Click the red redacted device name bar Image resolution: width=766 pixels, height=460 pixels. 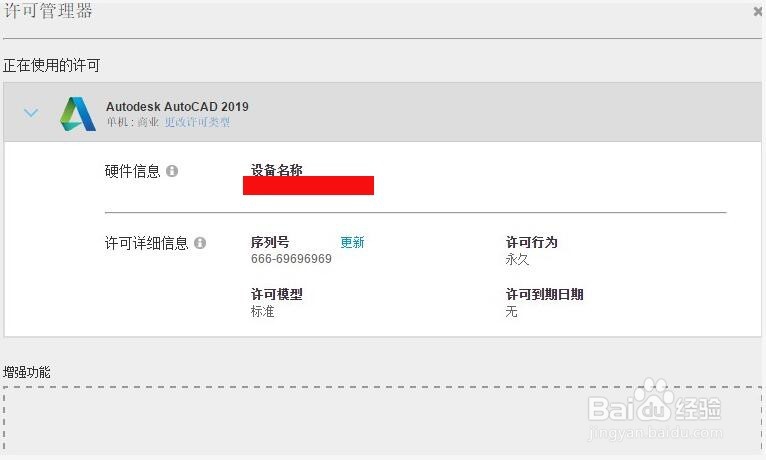308,185
